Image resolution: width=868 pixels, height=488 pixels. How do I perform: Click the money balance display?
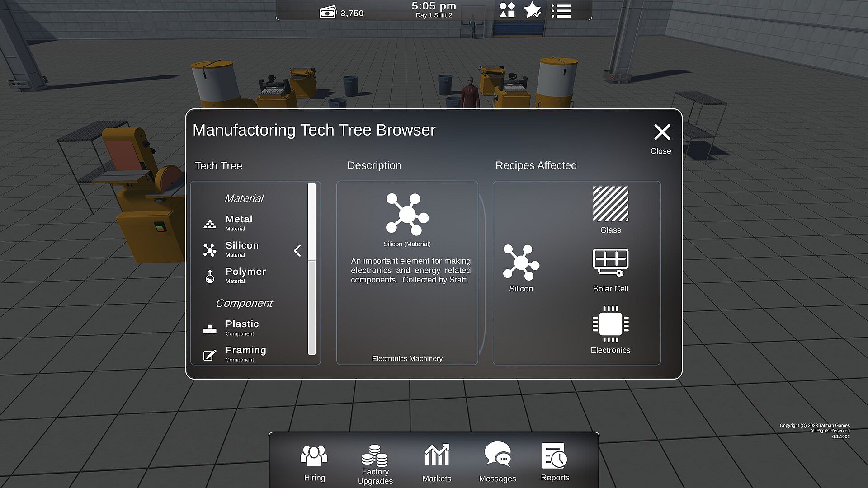click(342, 13)
